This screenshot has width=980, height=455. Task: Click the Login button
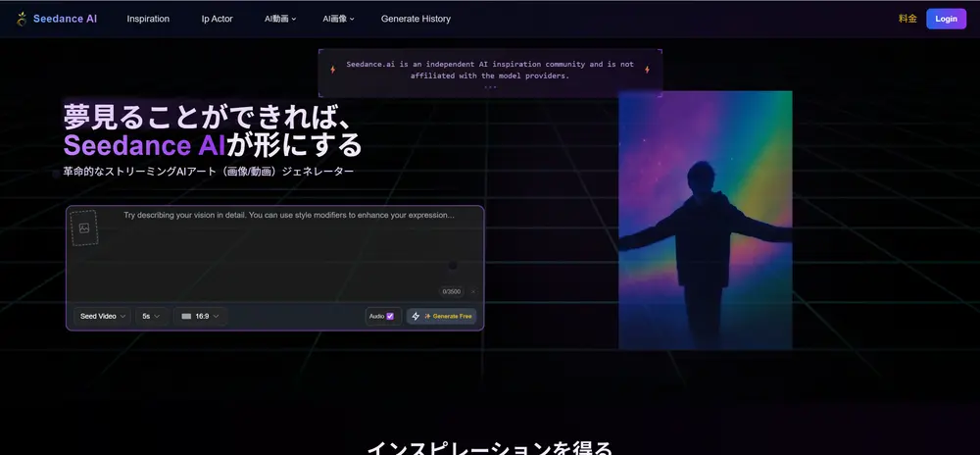[946, 19]
